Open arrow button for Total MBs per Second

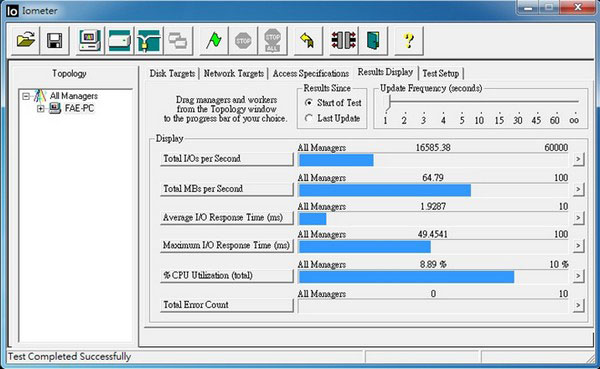578,189
